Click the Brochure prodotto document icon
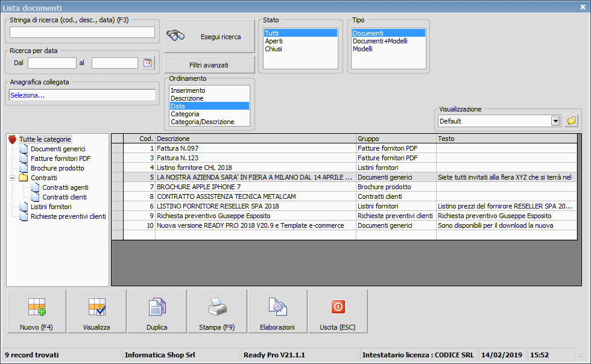This screenshot has height=364, width=591. point(24,168)
